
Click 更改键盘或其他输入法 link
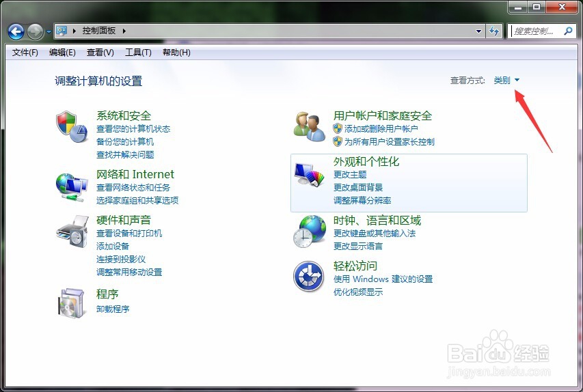click(375, 233)
